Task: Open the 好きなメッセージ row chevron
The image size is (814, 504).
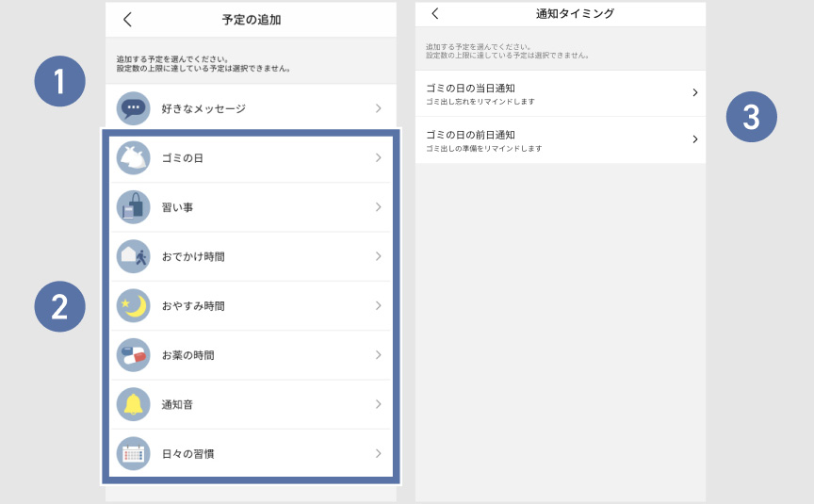Action: [x=379, y=108]
